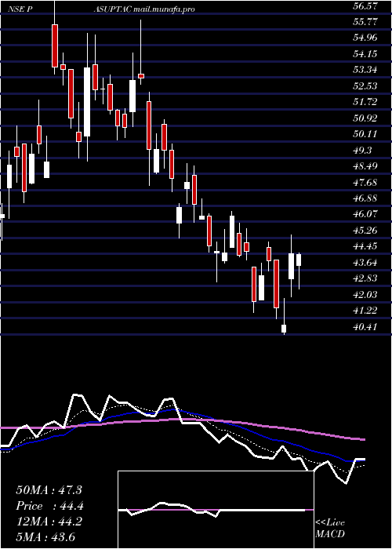This screenshot has width=392, height=549.
Task: Click the 56.57 price axis label
Action: 366,5
